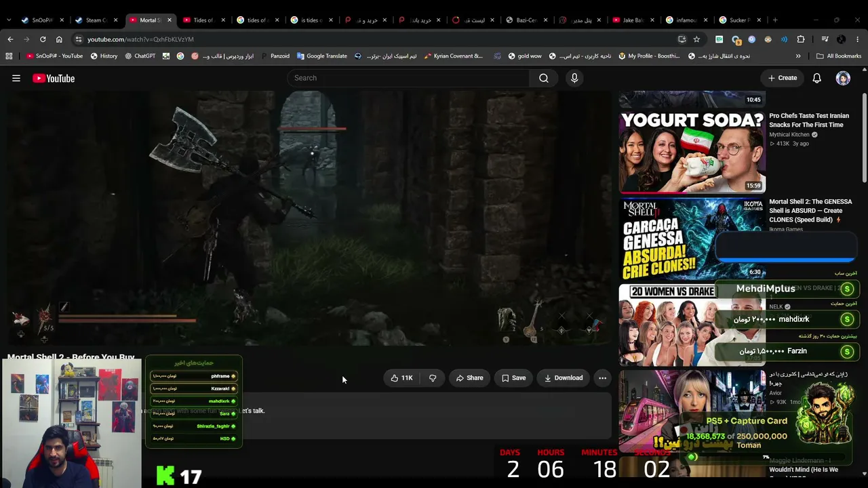This screenshot has width=868, height=488.
Task: Bookmark this page with the star icon
Action: [696, 39]
